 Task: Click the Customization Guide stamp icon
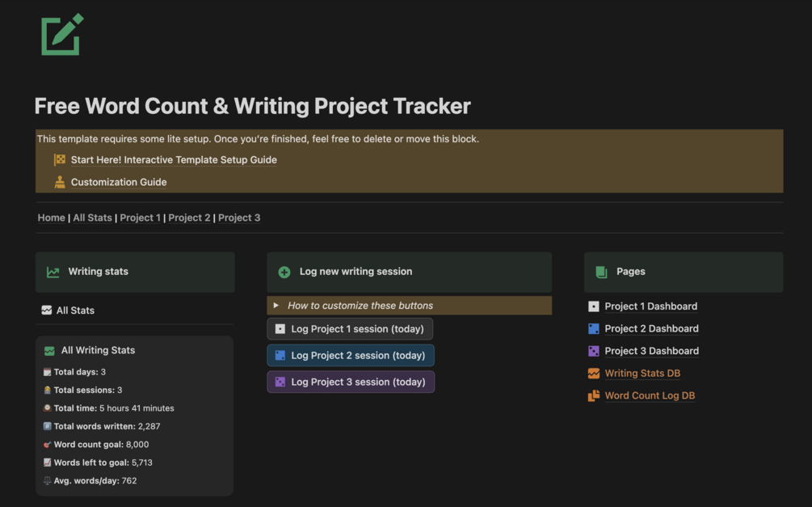pyautogui.click(x=60, y=182)
